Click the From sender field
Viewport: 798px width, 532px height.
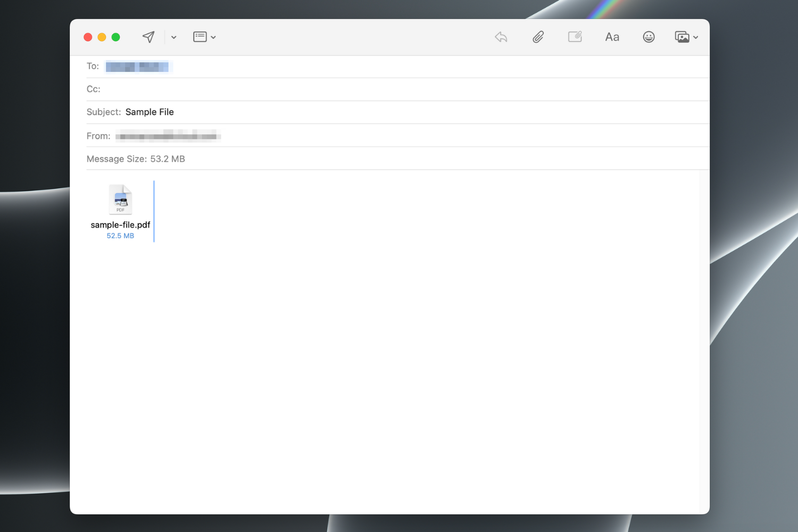168,135
